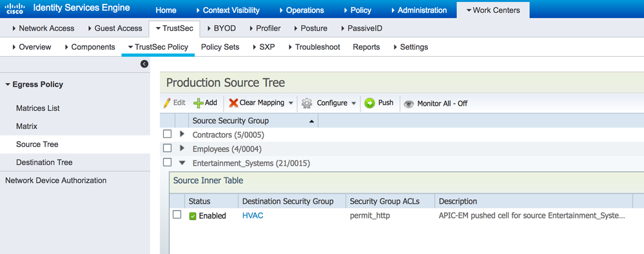Open the Configure dropdown arrow
Viewport: 644px width, 254px height.
354,103
